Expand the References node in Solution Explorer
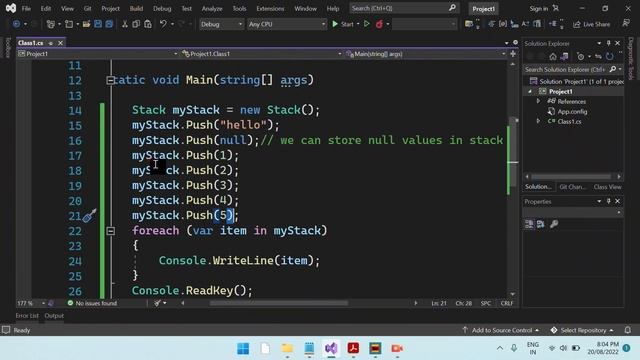Viewport: 640px width, 360px height. click(x=538, y=101)
